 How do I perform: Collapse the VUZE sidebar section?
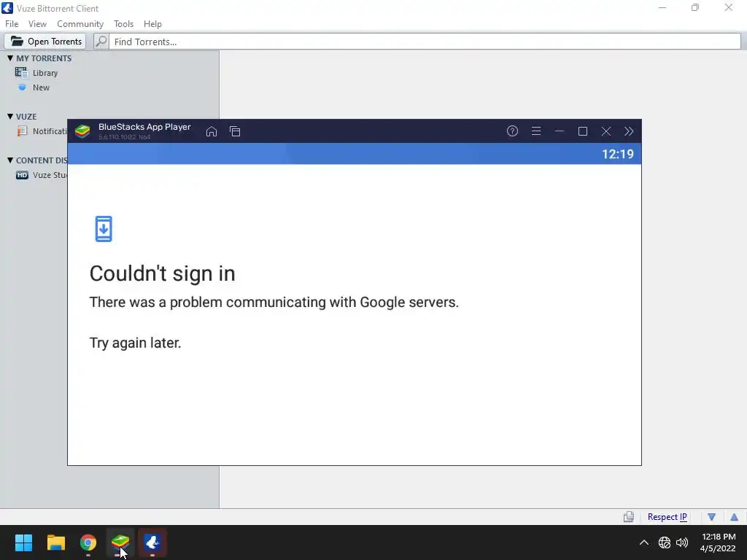point(10,116)
